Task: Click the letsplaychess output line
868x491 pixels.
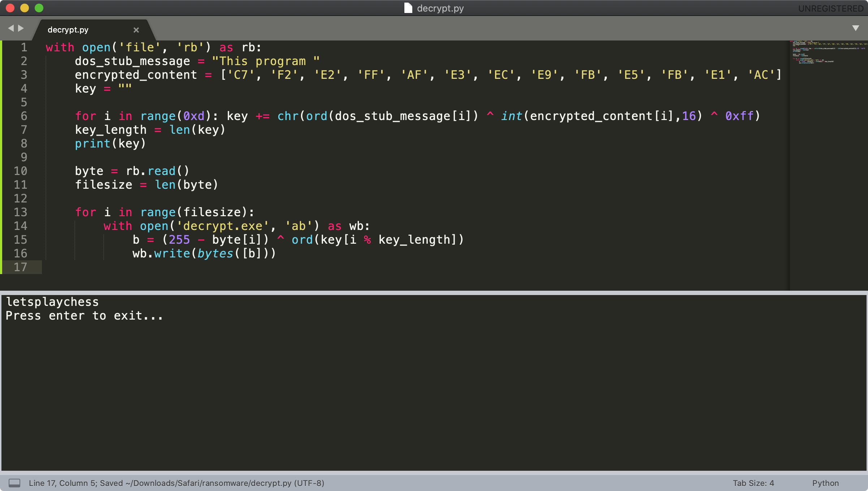Action: coord(52,302)
